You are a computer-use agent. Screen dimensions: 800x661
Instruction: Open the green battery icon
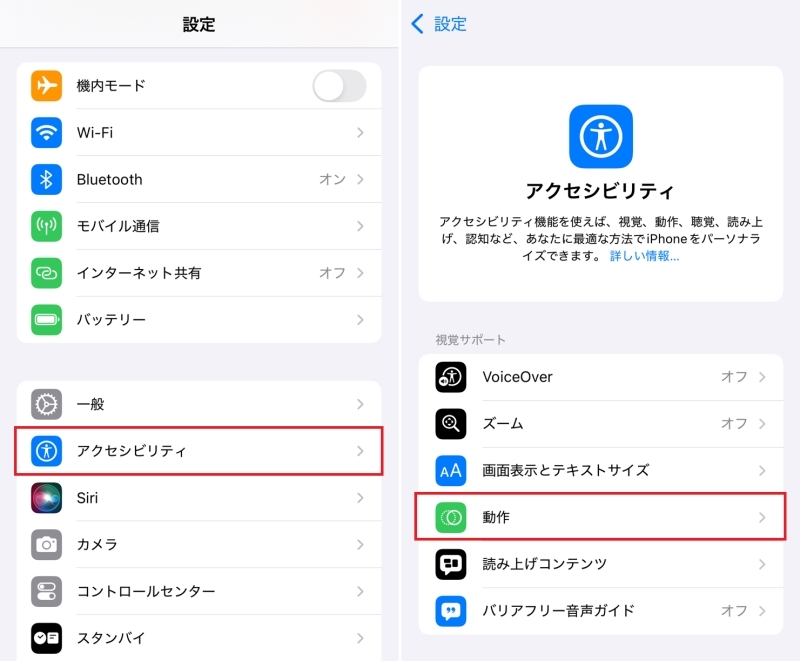coord(46,320)
